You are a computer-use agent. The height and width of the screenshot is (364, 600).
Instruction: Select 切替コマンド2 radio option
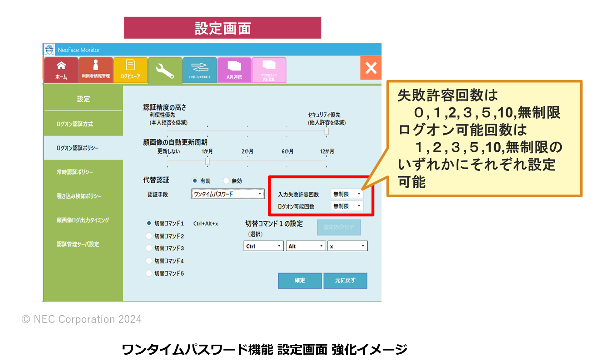click(149, 236)
